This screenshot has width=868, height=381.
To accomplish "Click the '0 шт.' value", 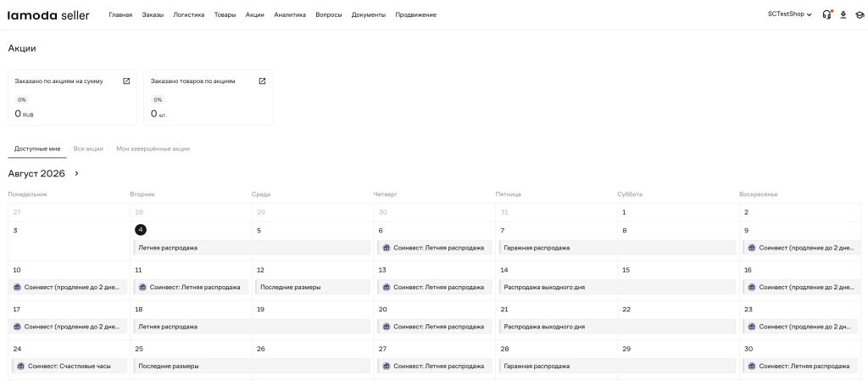I will click(159, 114).
